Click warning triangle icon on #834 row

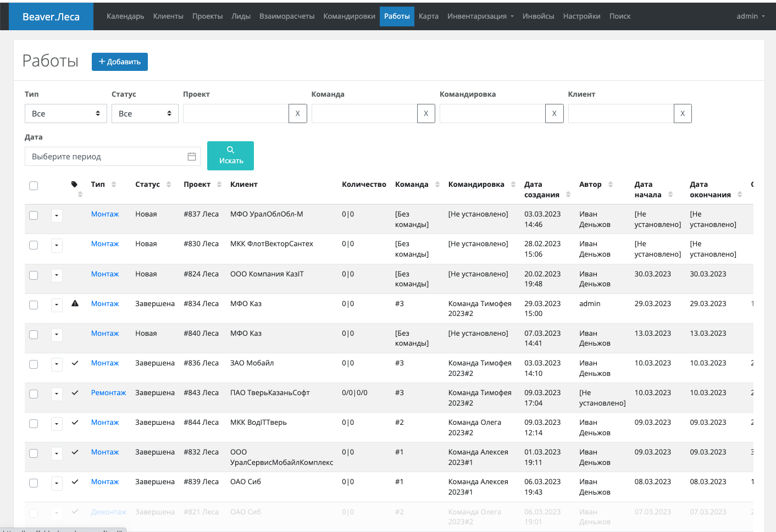click(75, 303)
